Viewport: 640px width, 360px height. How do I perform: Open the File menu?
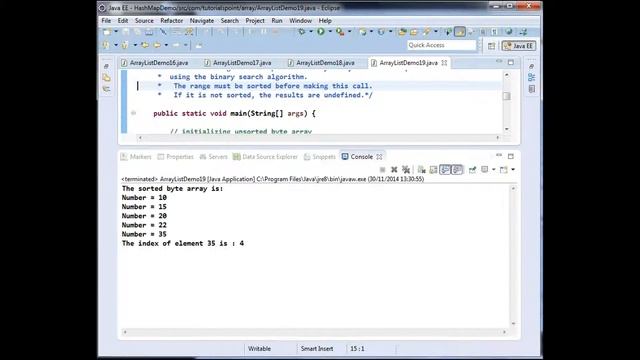coord(106,20)
